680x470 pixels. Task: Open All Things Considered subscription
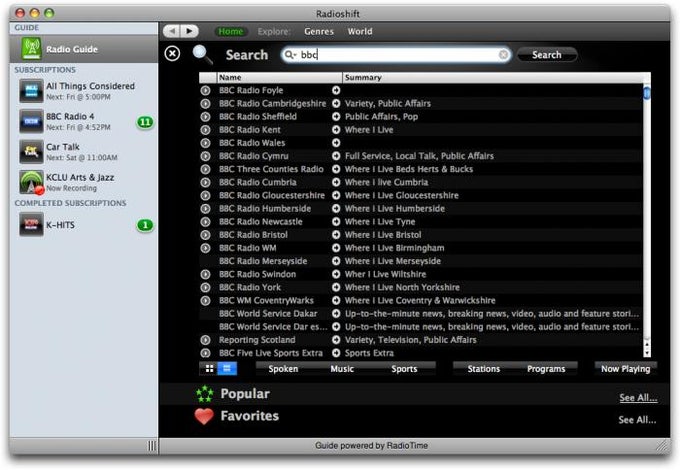coord(84,91)
